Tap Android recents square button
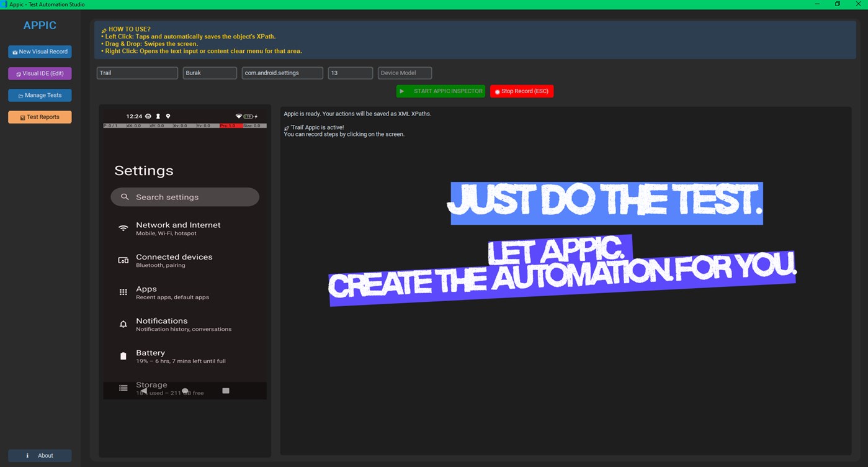Screen dimensions: 868x467 [226, 391]
